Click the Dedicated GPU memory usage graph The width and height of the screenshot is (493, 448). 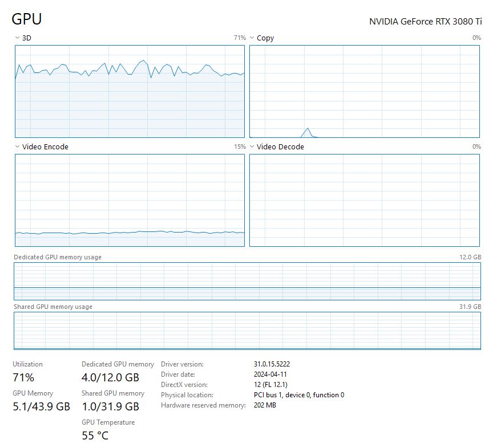coord(247,281)
